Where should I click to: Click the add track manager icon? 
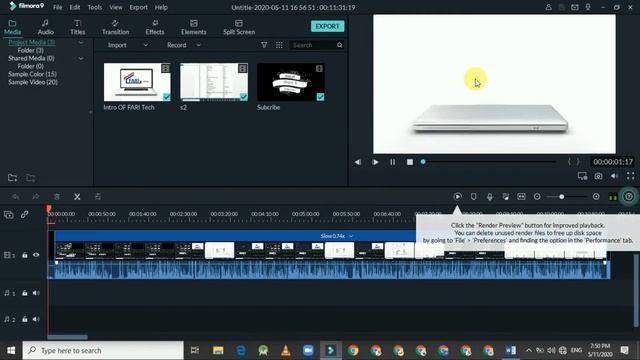[9, 214]
